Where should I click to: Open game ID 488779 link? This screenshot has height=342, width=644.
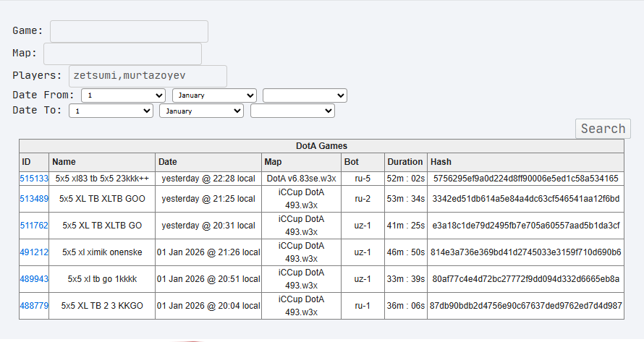coord(34,306)
